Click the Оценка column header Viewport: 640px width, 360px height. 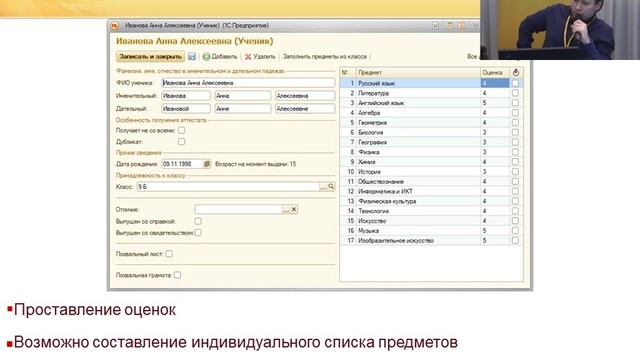pyautogui.click(x=495, y=72)
